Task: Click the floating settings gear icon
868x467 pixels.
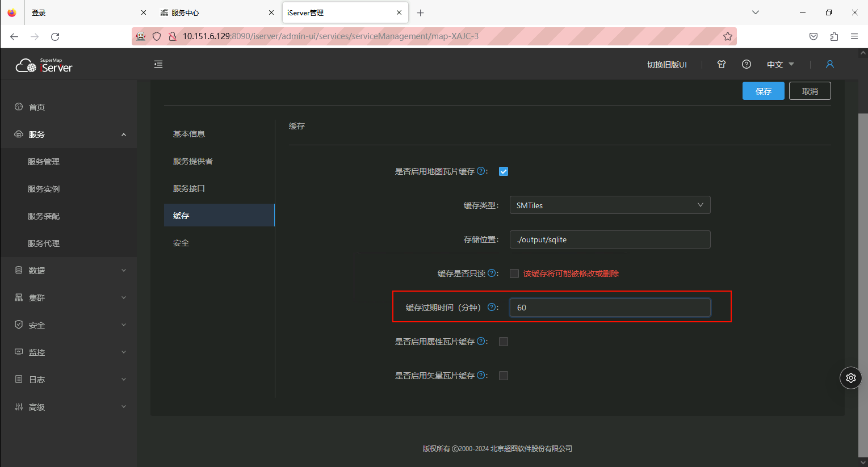Action: tap(850, 378)
